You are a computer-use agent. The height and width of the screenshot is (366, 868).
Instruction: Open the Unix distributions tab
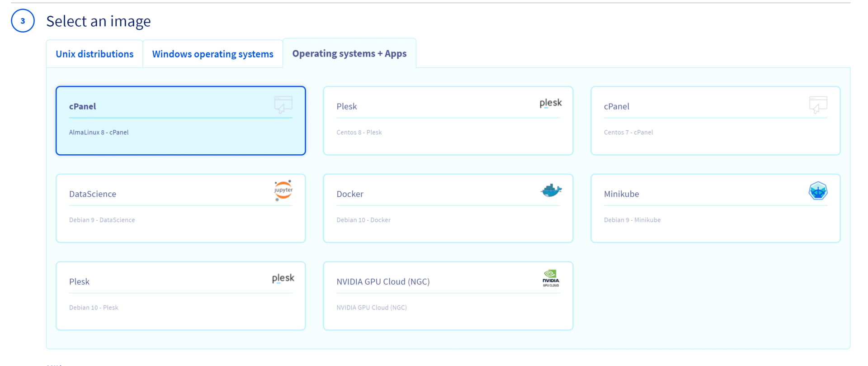tap(94, 54)
